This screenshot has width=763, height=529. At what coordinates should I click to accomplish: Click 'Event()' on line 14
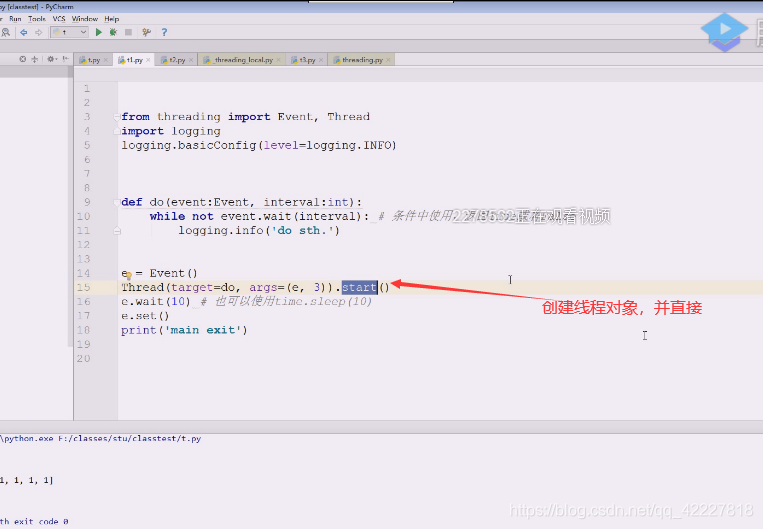point(173,273)
